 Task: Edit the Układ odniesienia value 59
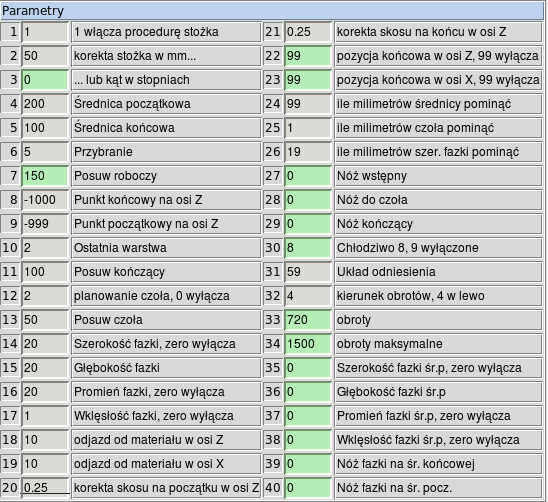(308, 272)
